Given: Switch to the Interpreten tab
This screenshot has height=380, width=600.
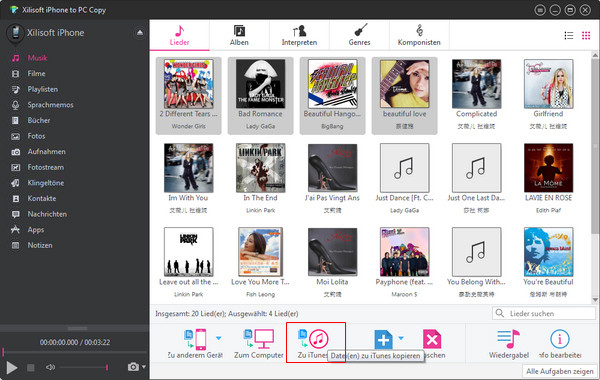Looking at the screenshot, I should [x=299, y=35].
